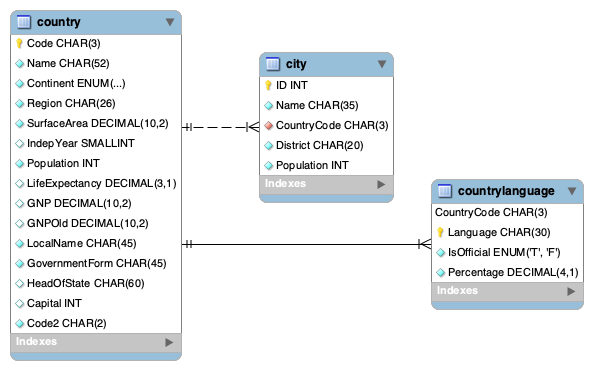Click the diamond icon beside Name CHAR(52)
Viewport: 593px width, 370px height.
(20, 64)
